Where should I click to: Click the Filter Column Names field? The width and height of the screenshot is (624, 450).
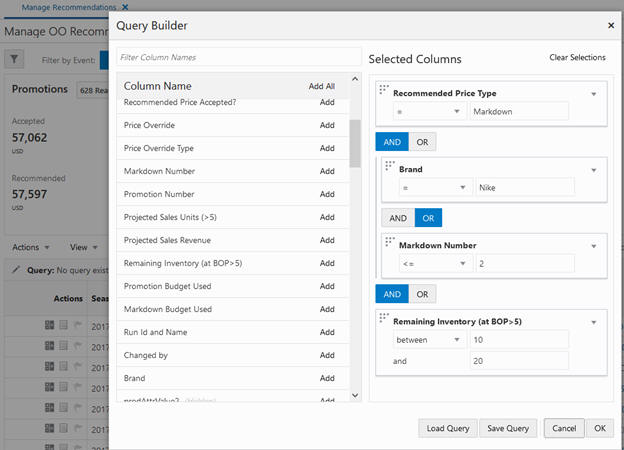pyautogui.click(x=239, y=57)
